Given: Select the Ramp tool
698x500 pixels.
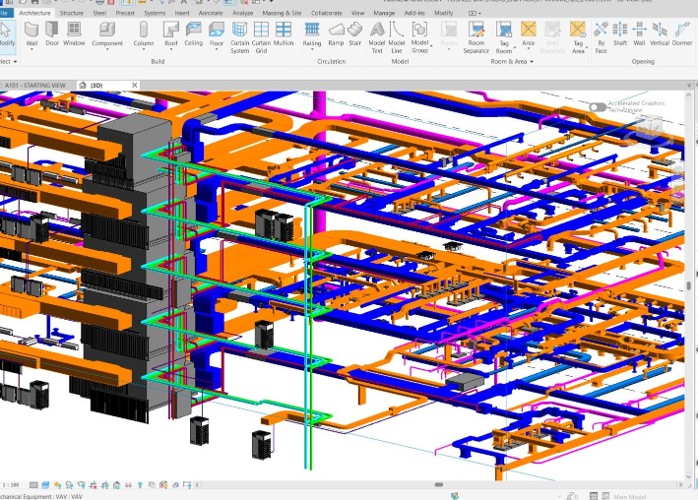Looking at the screenshot, I should 336,34.
